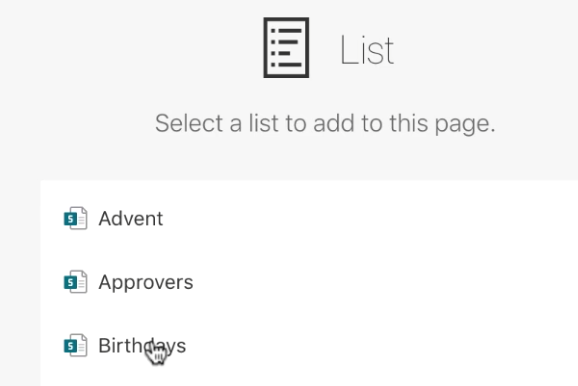Click the word "page." in the instruction
578x386 pixels.
click(465, 125)
